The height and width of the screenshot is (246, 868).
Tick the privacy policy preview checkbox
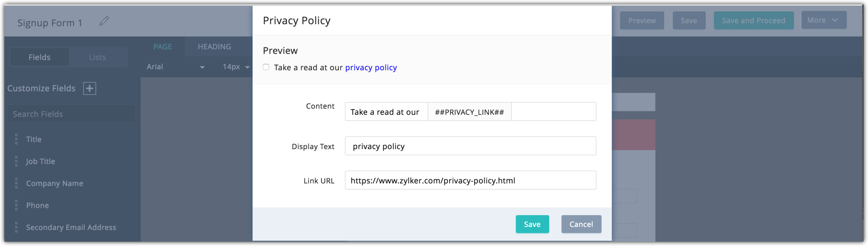(266, 67)
